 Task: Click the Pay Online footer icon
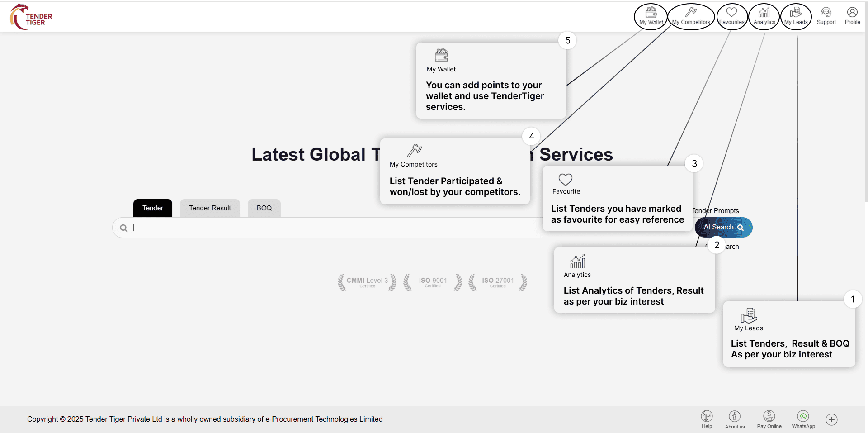pos(769,419)
